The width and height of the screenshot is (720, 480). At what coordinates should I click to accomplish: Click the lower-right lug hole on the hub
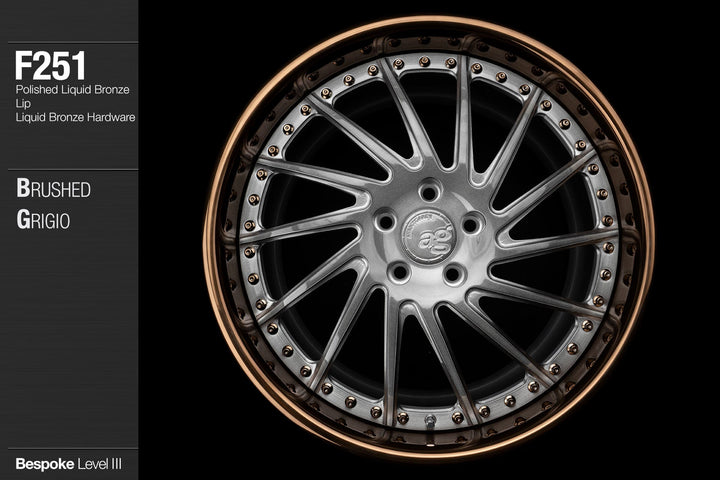click(x=455, y=272)
